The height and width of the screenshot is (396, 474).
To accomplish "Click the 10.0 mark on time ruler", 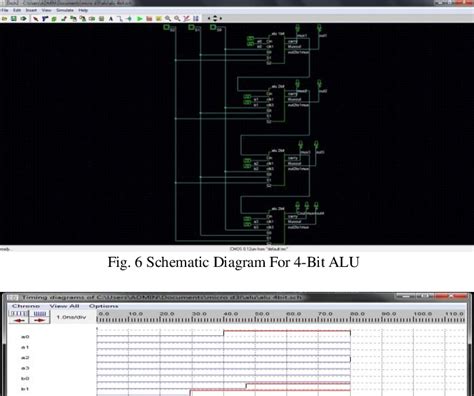I will (x=136, y=314).
